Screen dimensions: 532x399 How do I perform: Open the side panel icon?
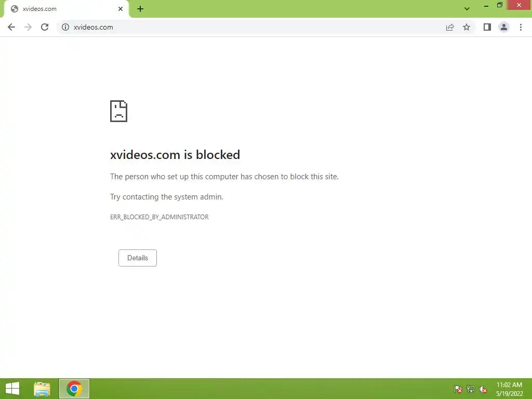click(x=487, y=27)
